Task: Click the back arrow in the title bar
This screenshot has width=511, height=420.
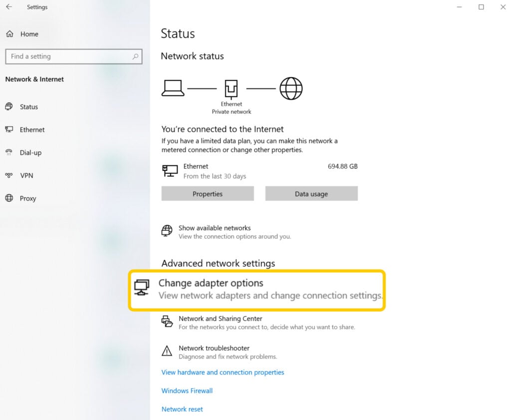Action: [x=8, y=7]
